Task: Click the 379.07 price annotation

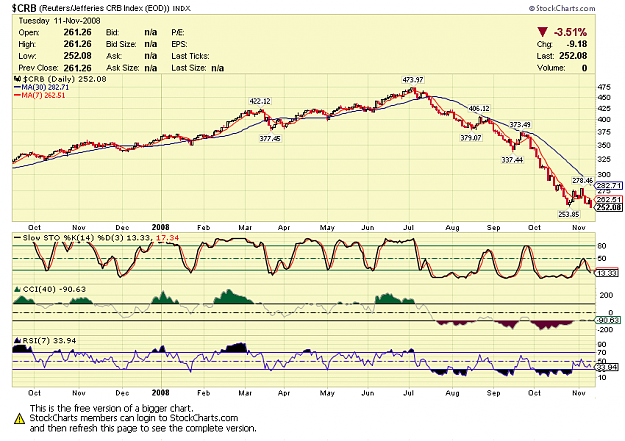Action: click(x=471, y=138)
